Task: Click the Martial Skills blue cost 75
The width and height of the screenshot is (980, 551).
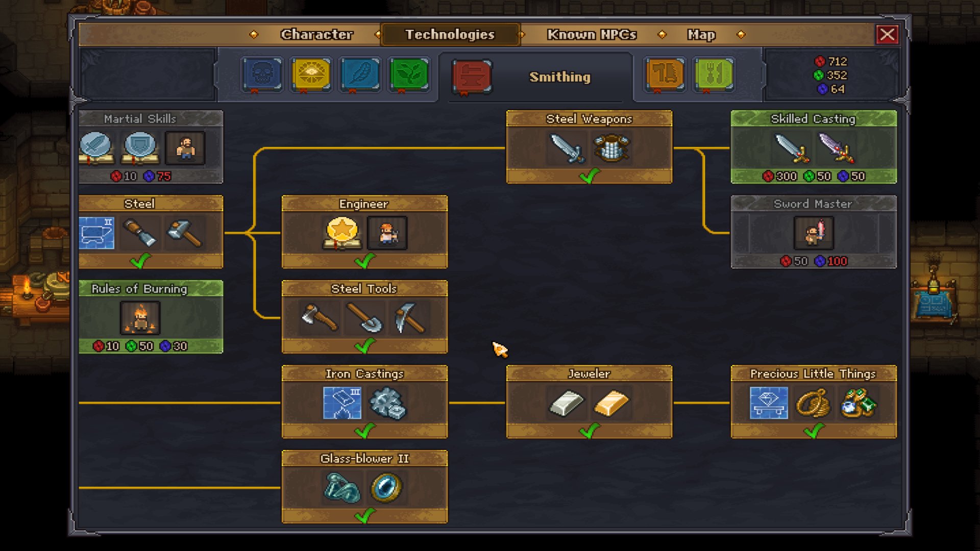Action: 164,177
